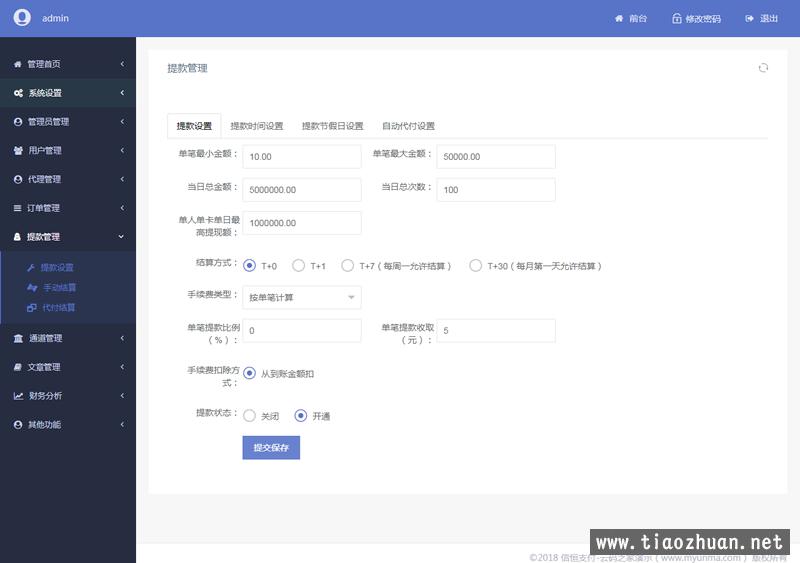Click the 代付结算 sidebar icon
Screen dimensions: 800x563
tap(31, 308)
